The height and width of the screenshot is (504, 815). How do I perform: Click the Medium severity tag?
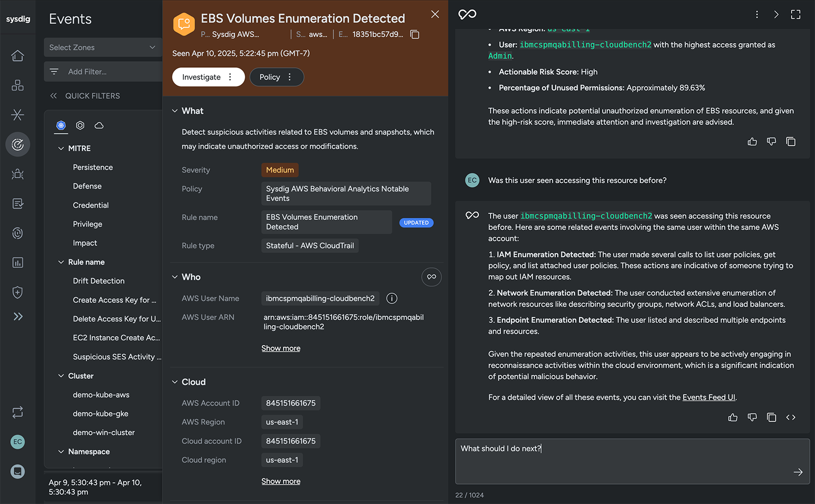click(280, 170)
